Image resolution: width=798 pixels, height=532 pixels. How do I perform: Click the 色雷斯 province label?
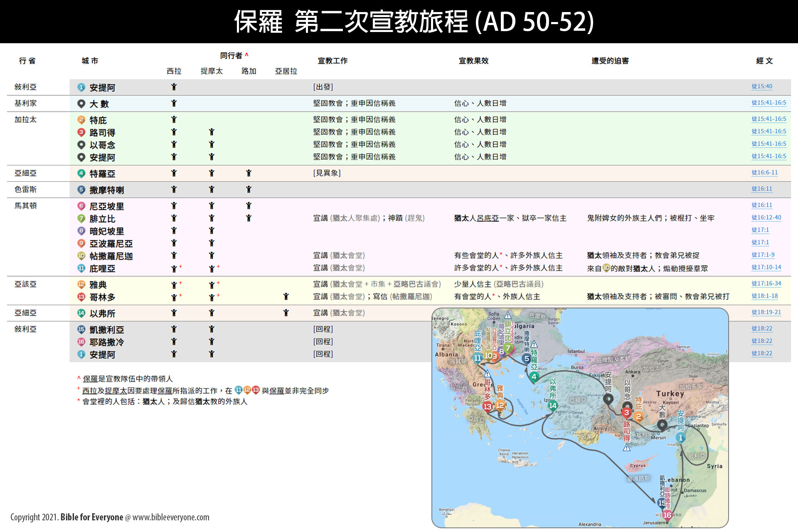(25, 189)
